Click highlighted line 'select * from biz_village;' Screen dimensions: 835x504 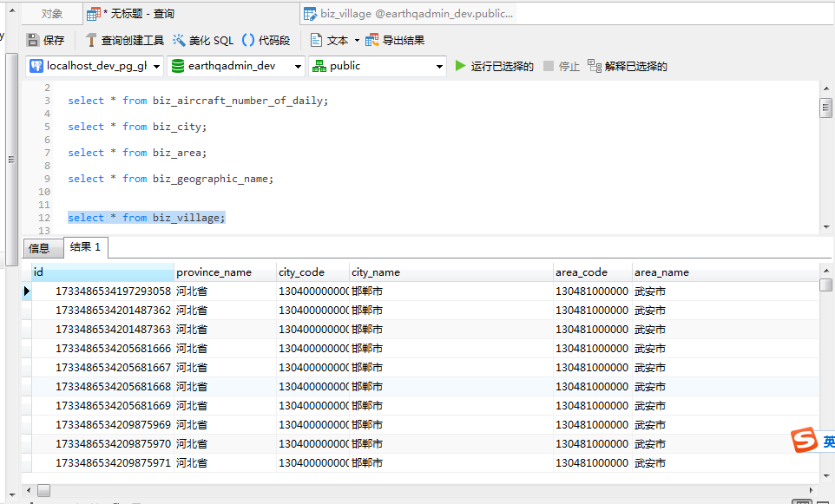pyautogui.click(x=147, y=218)
